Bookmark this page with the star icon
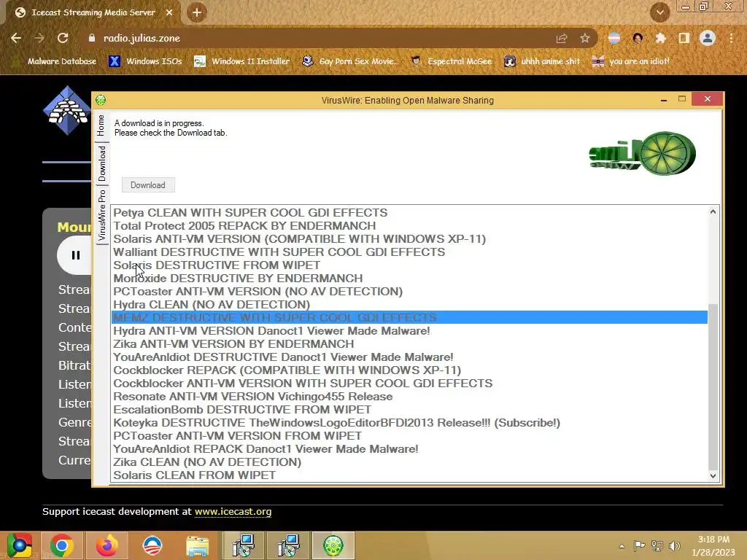Image resolution: width=747 pixels, height=560 pixels. (585, 38)
